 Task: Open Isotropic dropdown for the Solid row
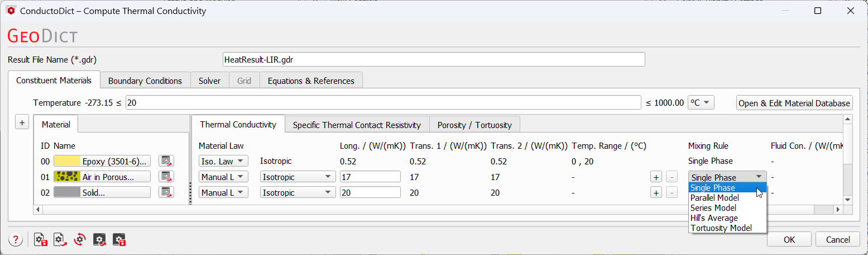click(x=298, y=192)
